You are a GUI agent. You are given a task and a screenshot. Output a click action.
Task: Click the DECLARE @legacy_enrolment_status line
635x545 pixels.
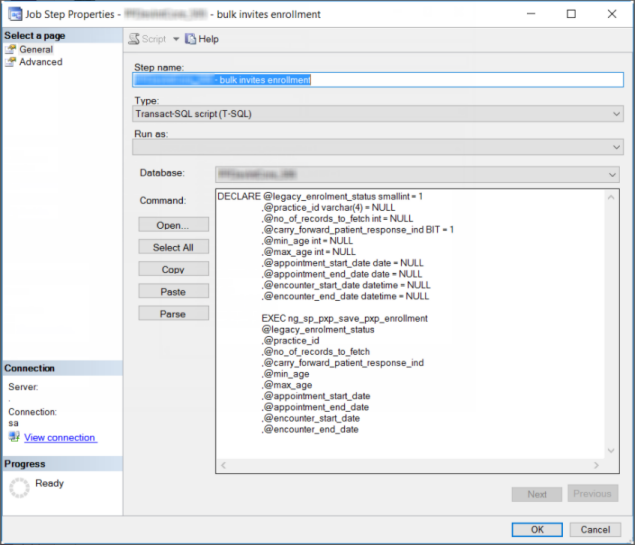tap(320, 196)
